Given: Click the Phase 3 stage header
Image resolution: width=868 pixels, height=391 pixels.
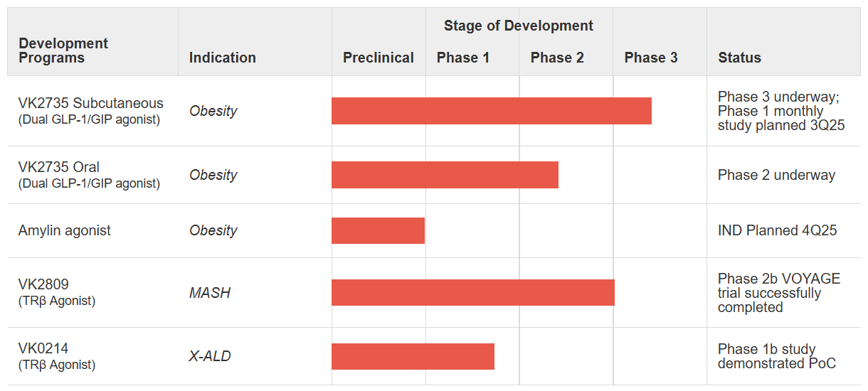Looking at the screenshot, I should point(650,58).
